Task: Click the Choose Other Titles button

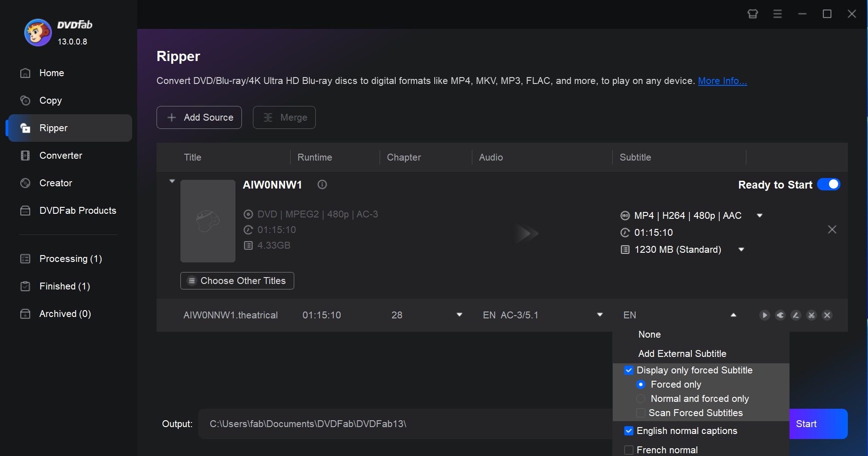Action: click(x=237, y=280)
